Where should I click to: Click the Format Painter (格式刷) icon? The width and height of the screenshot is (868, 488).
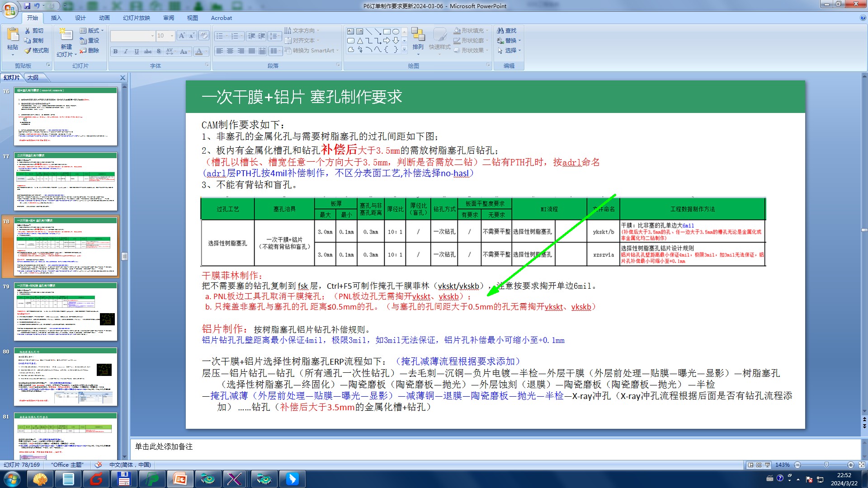[28, 51]
